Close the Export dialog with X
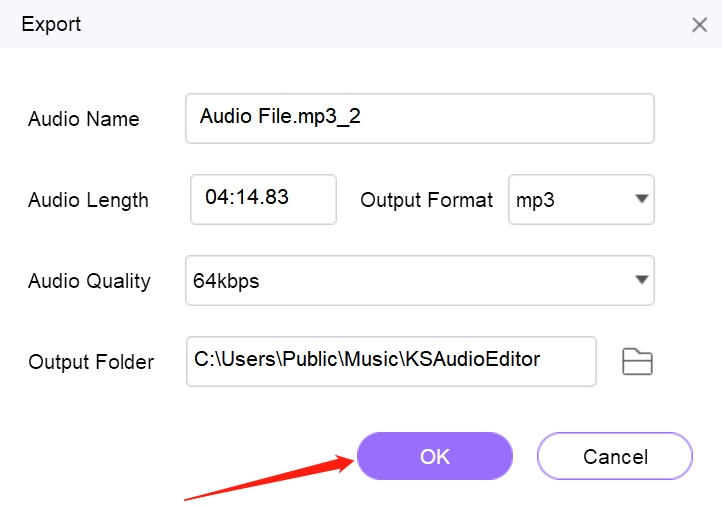Viewport: 722px width, 507px height. pos(699,24)
